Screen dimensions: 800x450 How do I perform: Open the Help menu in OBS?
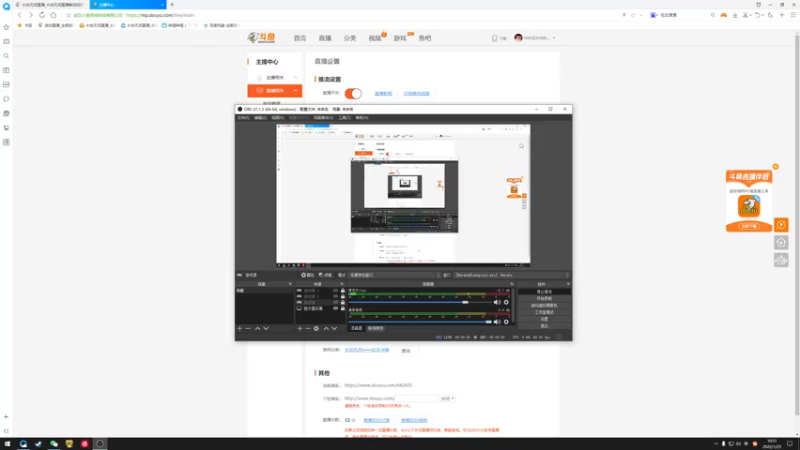coord(362,118)
